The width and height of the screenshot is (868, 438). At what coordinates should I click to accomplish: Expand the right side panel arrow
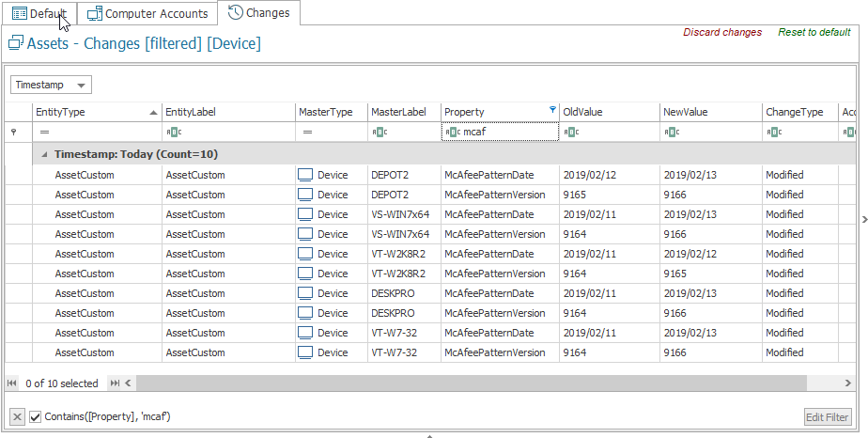click(864, 220)
